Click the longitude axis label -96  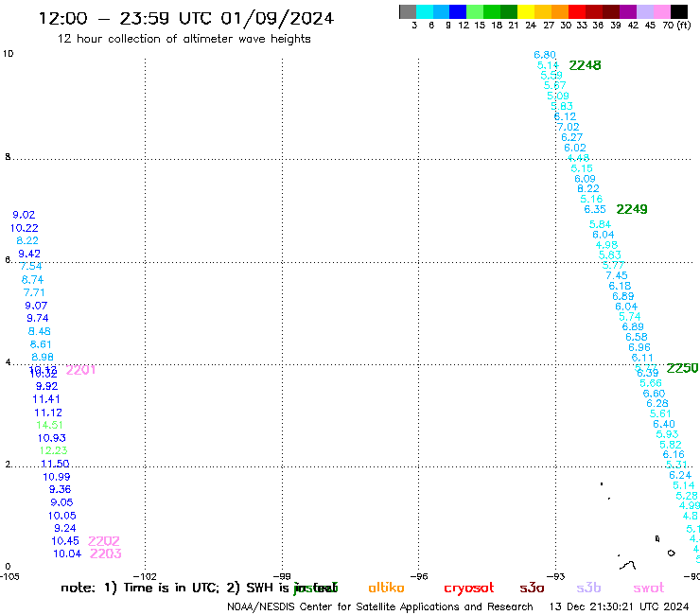(419, 576)
